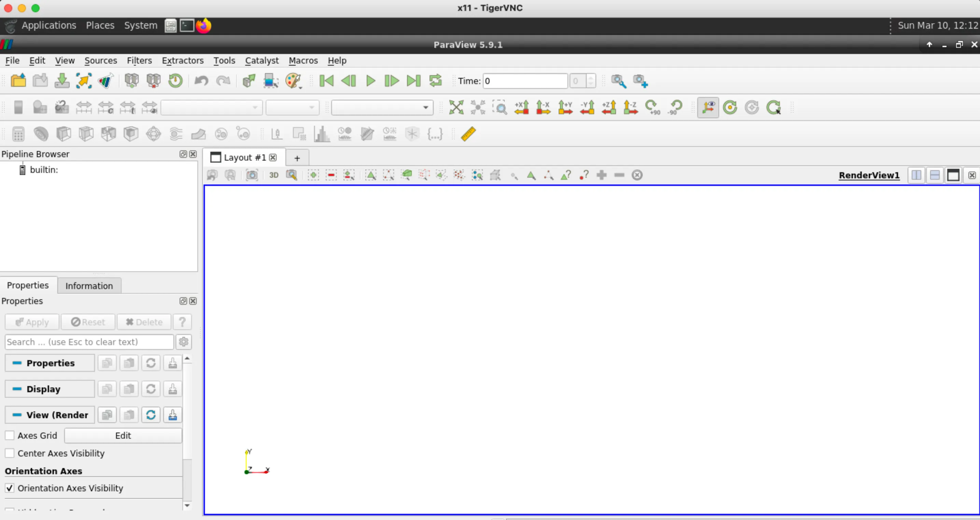Click the Capture screenshot camera icon

click(252, 175)
